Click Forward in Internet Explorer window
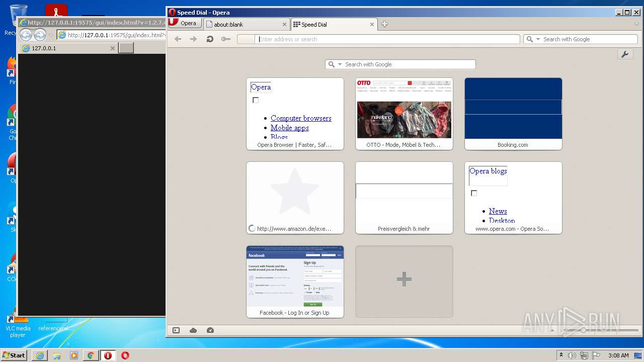The width and height of the screenshot is (644, 362). pyautogui.click(x=40, y=35)
